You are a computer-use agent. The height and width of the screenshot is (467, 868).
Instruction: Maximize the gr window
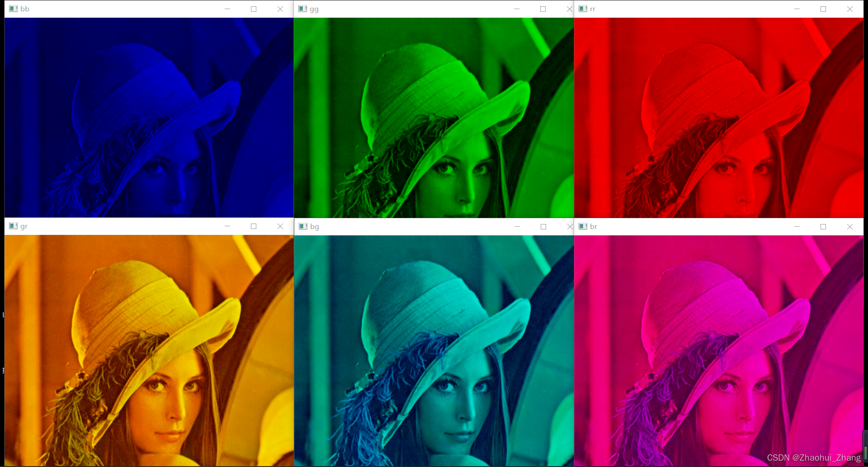tap(254, 226)
